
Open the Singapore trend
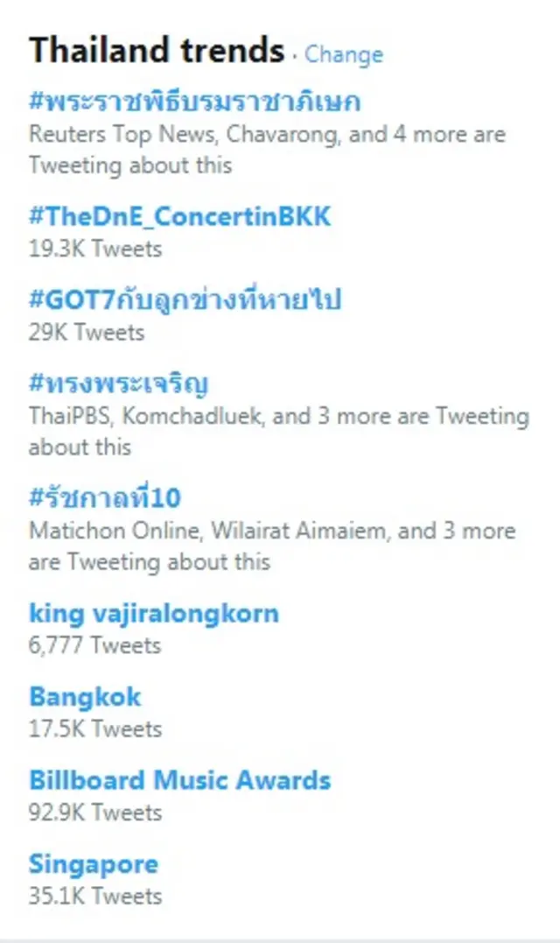coord(94,864)
